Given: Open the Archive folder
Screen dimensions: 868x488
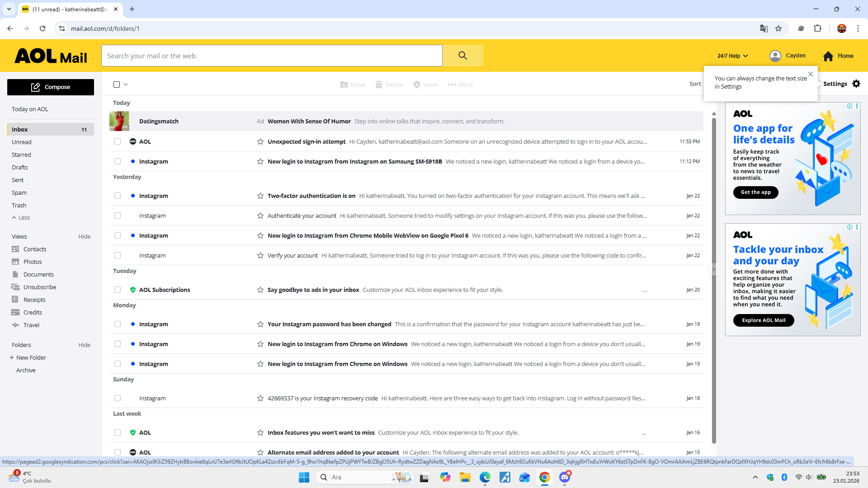Looking at the screenshot, I should click(26, 371).
